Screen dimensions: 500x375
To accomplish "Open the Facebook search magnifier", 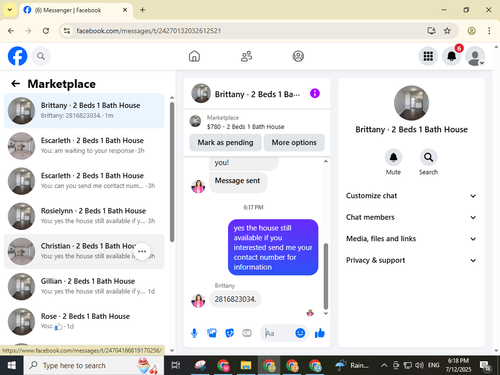I will (41, 56).
